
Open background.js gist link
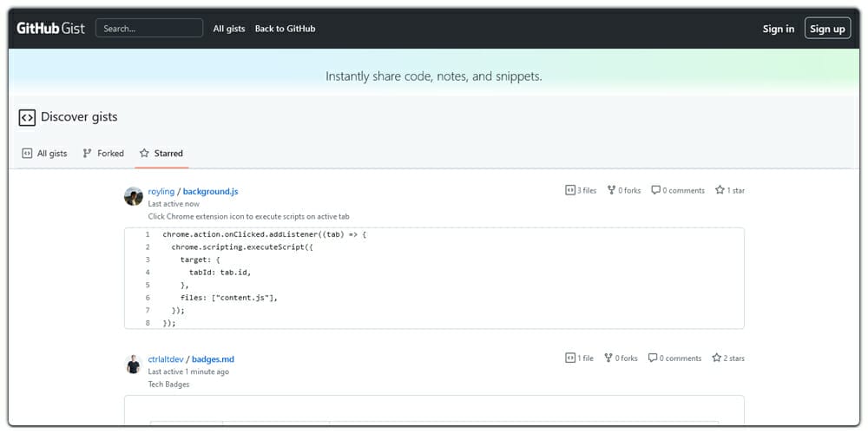210,192
